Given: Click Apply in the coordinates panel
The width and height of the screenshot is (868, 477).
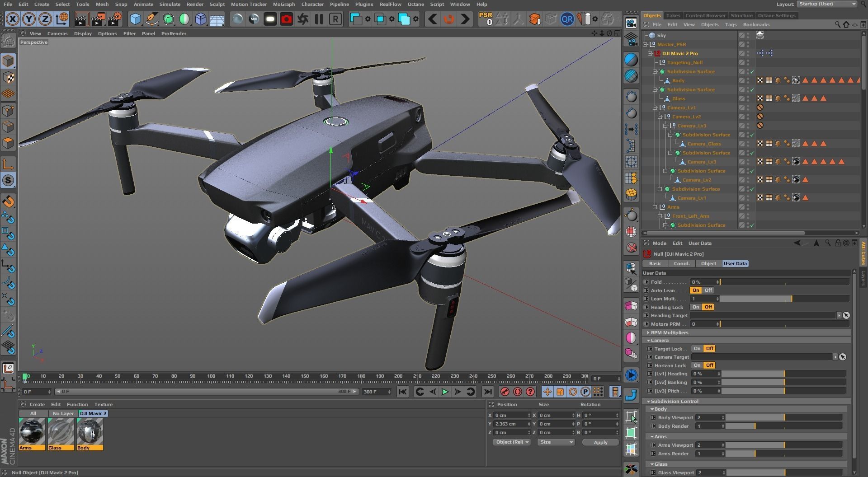Looking at the screenshot, I should [600, 443].
